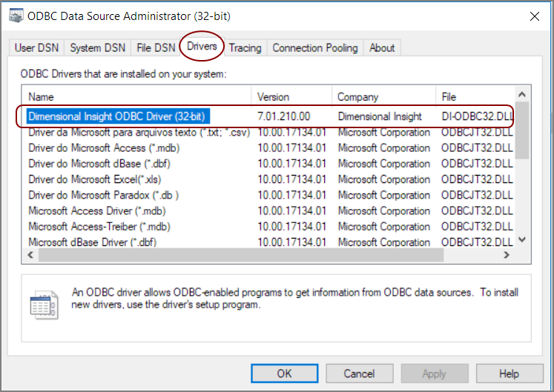Sort drivers by the Name column header
This screenshot has width=554, height=392.
[136, 97]
